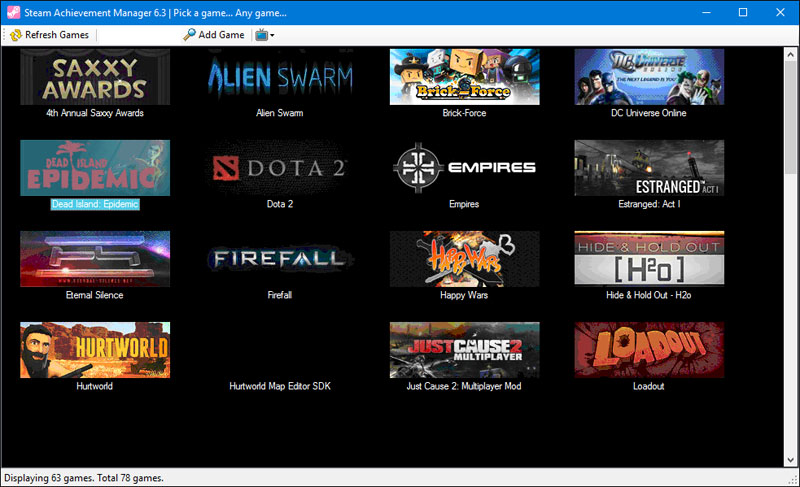This screenshot has width=800, height=487.
Task: Click the 'Just Cause 2: Multiplayer Mod' label
Action: click(x=464, y=386)
